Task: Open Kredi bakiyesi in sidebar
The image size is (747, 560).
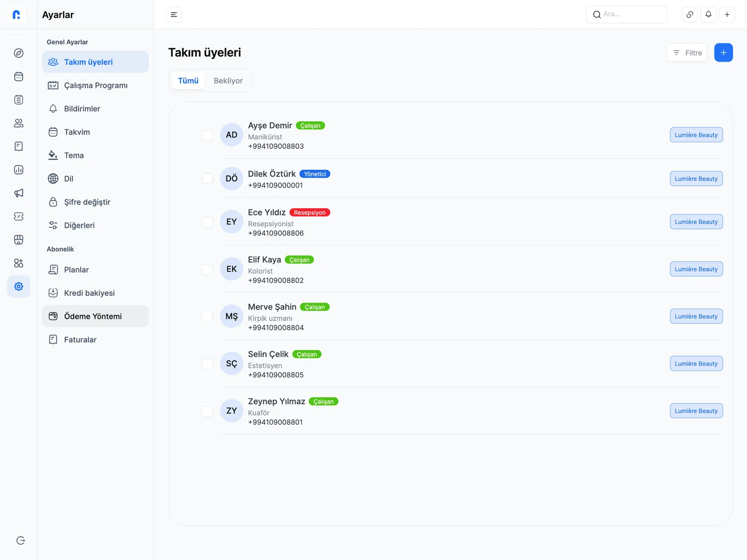Action: (x=95, y=293)
